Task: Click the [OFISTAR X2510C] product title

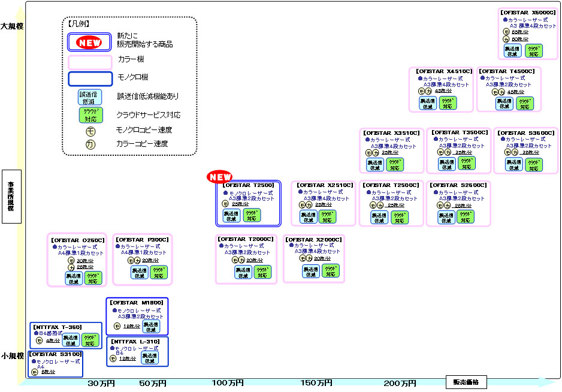Action: point(325,185)
